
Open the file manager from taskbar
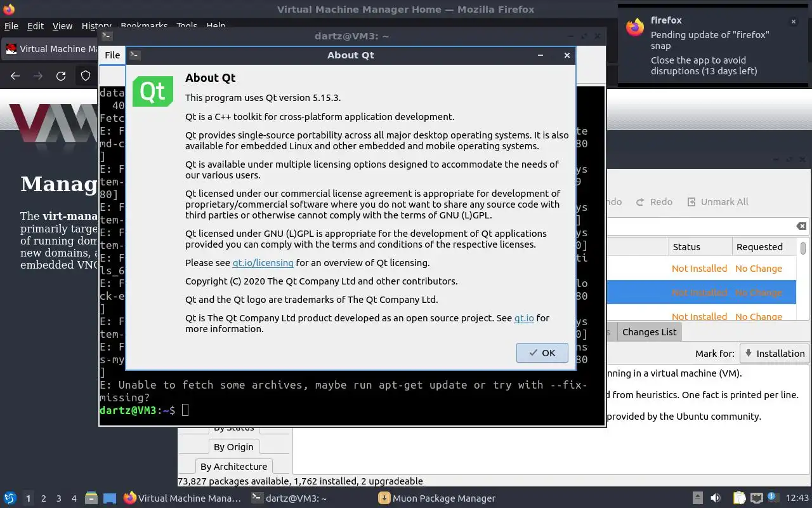[x=91, y=498]
